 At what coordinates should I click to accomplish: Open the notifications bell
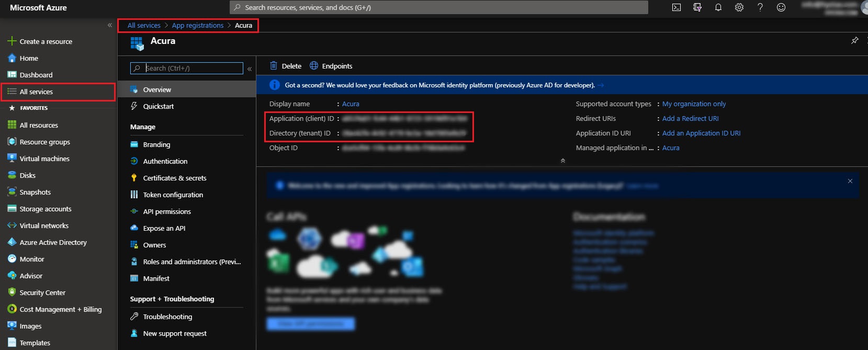pyautogui.click(x=718, y=7)
